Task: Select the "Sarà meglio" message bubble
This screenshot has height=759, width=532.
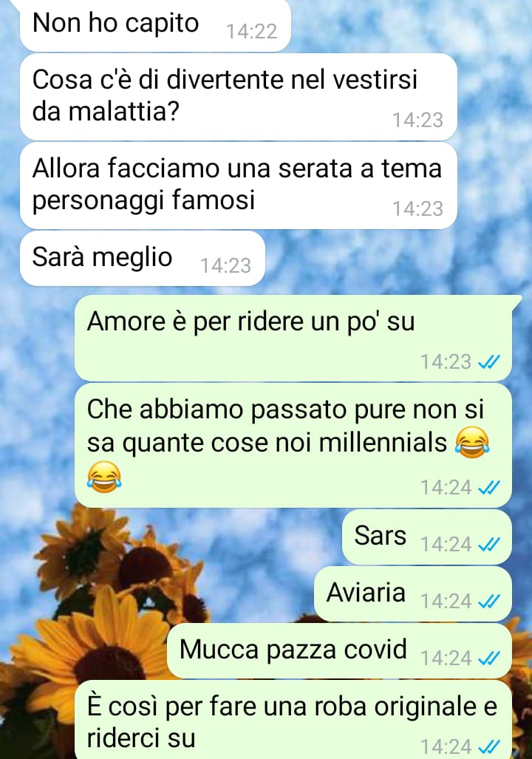Action: point(143,258)
